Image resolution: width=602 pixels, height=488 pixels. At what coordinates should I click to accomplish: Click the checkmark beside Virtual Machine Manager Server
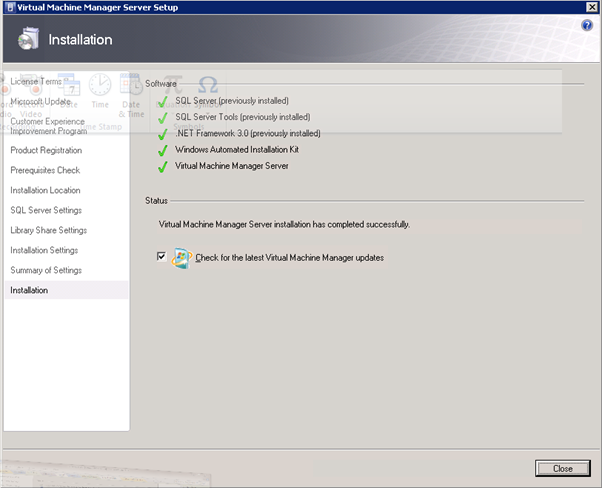point(163,166)
